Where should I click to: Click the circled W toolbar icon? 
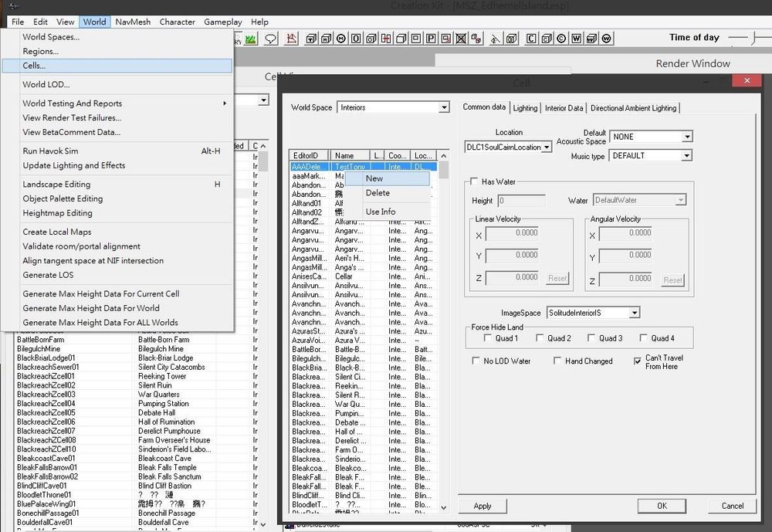tap(607, 39)
